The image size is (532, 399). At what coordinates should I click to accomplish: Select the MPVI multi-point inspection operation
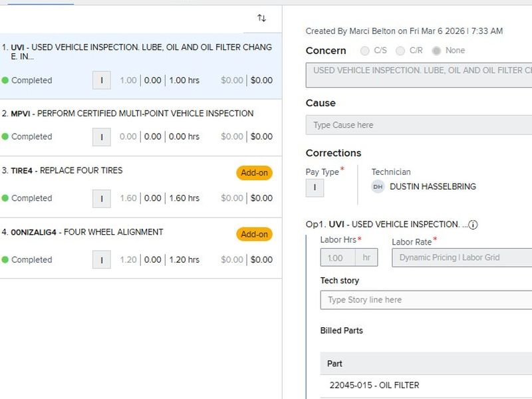click(x=133, y=114)
